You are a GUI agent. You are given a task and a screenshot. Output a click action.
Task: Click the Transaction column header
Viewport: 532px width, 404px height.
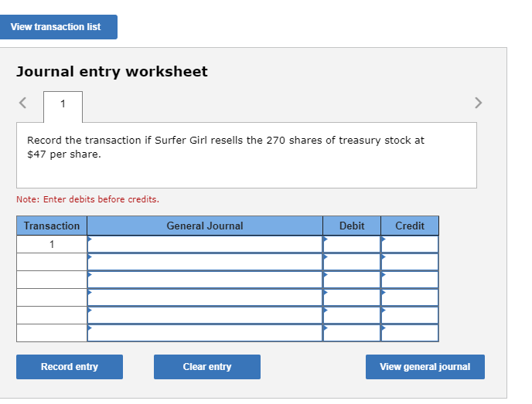52,226
